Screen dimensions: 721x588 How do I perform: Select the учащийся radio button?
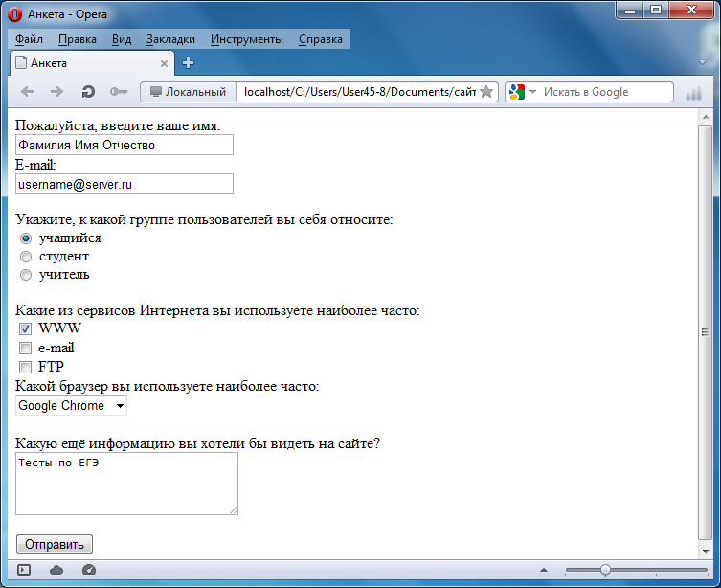[x=26, y=238]
